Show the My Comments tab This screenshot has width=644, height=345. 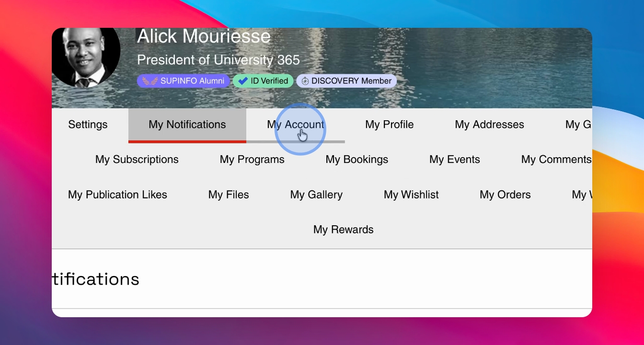[x=556, y=160]
